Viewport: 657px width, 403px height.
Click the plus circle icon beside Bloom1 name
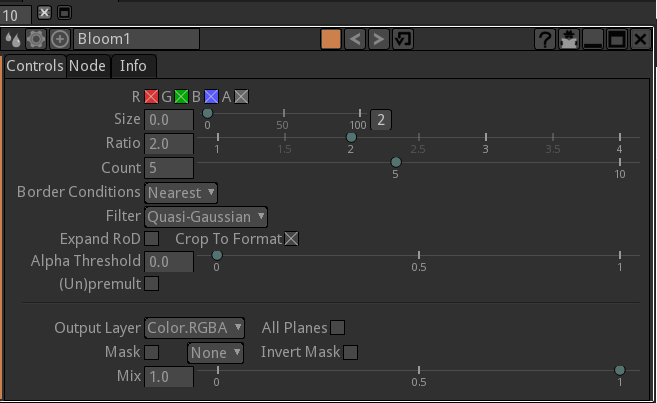(60, 39)
